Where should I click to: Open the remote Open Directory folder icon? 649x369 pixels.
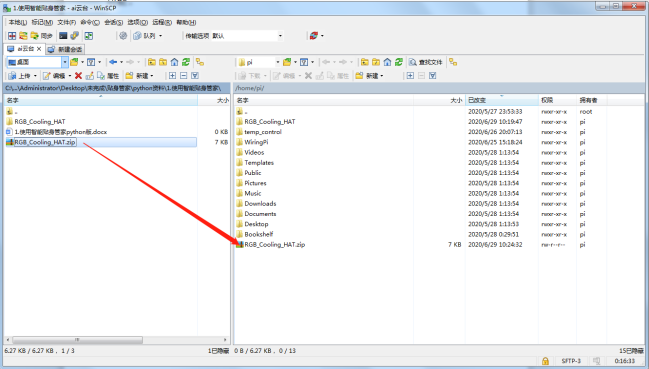[x=287, y=62]
